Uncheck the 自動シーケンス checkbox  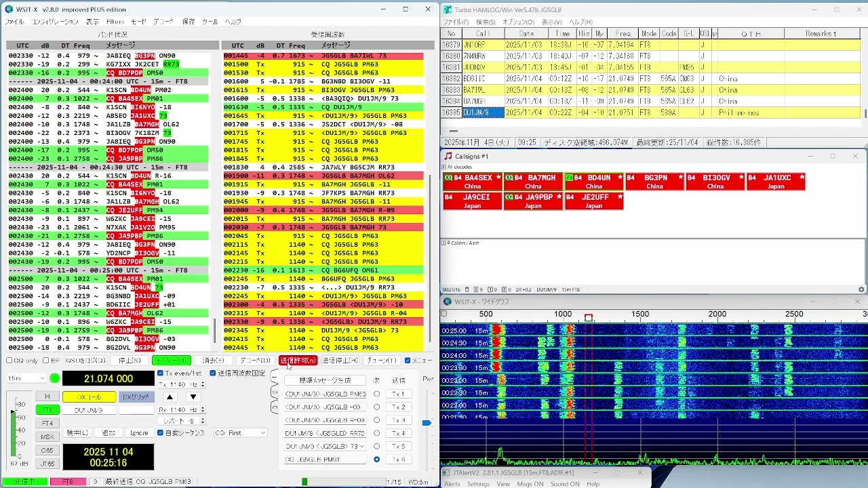tap(161, 432)
